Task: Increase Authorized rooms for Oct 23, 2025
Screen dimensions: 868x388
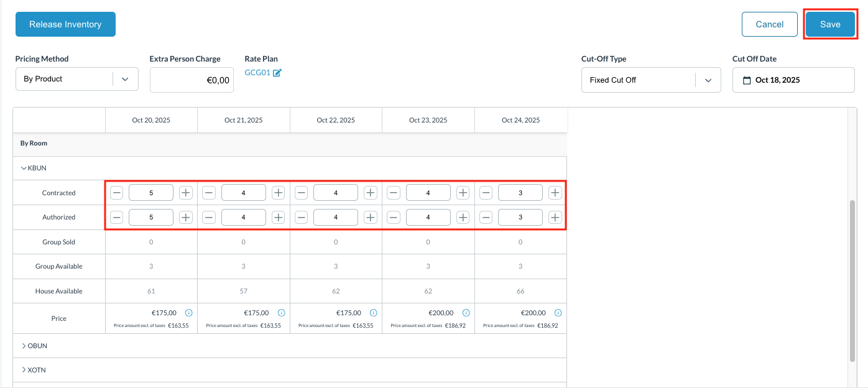Action: (x=463, y=218)
